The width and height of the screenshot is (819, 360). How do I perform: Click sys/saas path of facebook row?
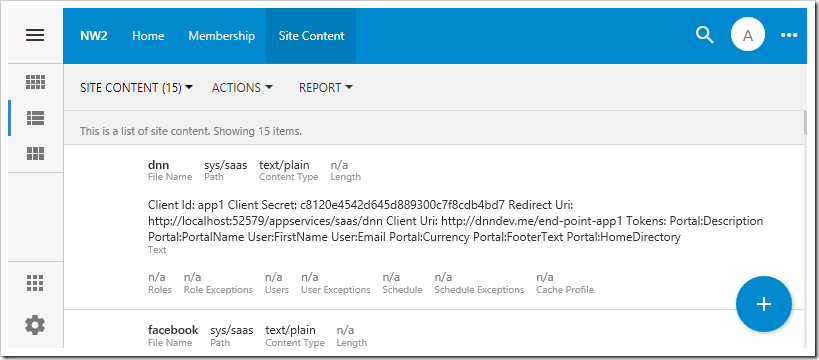click(231, 330)
